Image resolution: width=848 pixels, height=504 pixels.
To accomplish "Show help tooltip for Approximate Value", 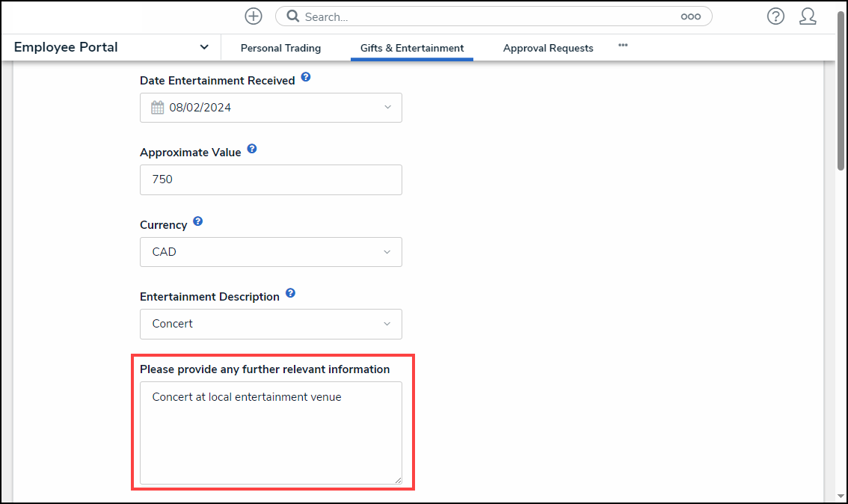I will point(252,150).
